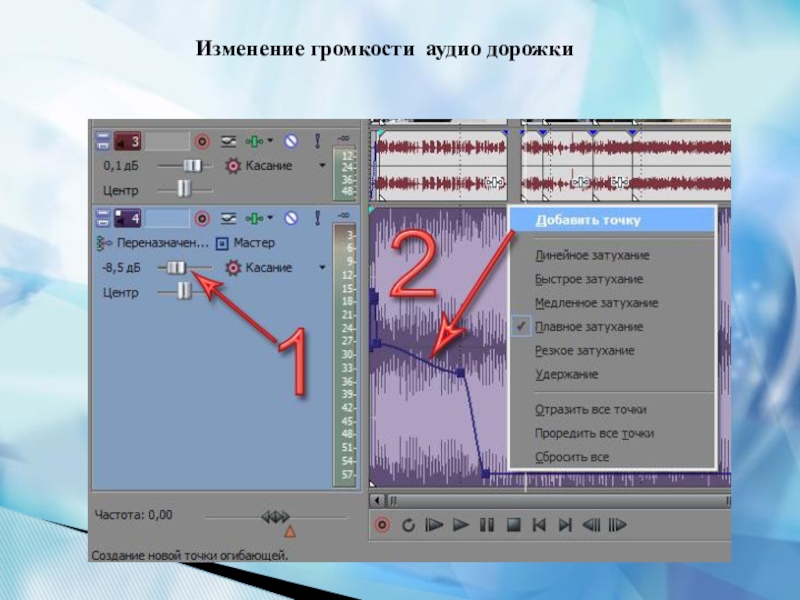Image resolution: width=800 pixels, height=600 pixels.
Task: Choose "Добавить точку" from the context menu
Action: coord(588,220)
